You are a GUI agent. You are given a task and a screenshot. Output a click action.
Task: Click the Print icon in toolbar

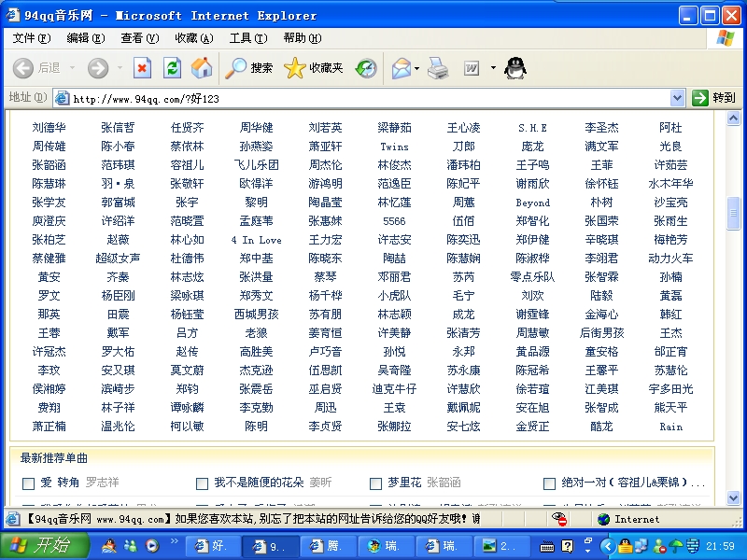point(438,68)
